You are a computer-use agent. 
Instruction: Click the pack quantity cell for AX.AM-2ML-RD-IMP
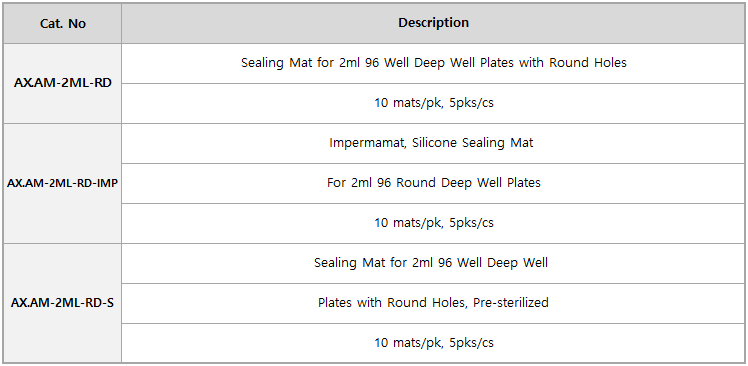click(x=433, y=223)
